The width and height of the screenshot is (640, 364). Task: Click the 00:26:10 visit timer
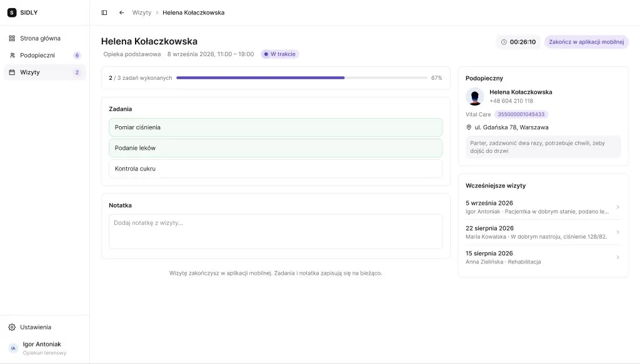pos(518,42)
